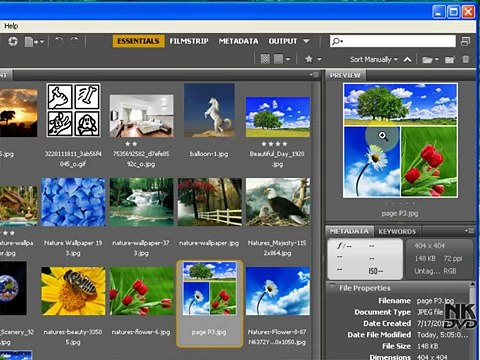The height and width of the screenshot is (360, 480).
Task: Click the natures-flower-6.jpg file name
Action: coord(141,332)
